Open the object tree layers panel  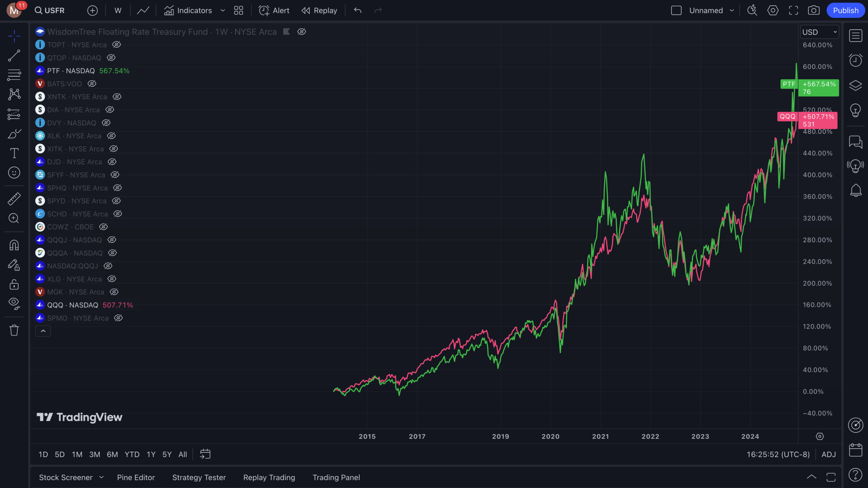[x=855, y=85]
